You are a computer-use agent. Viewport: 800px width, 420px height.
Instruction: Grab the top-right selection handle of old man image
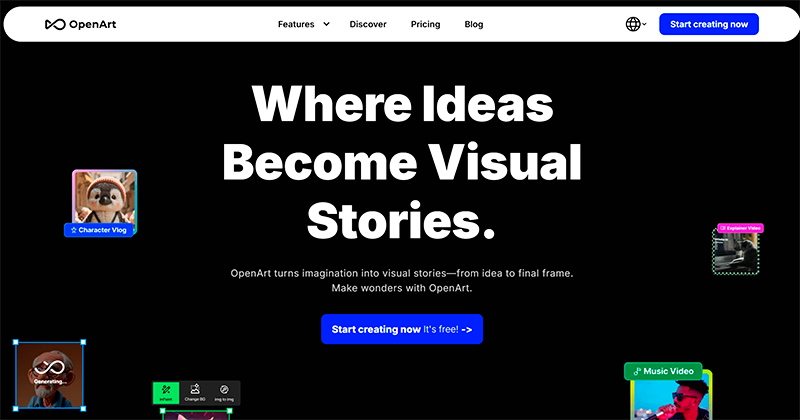[x=83, y=342]
